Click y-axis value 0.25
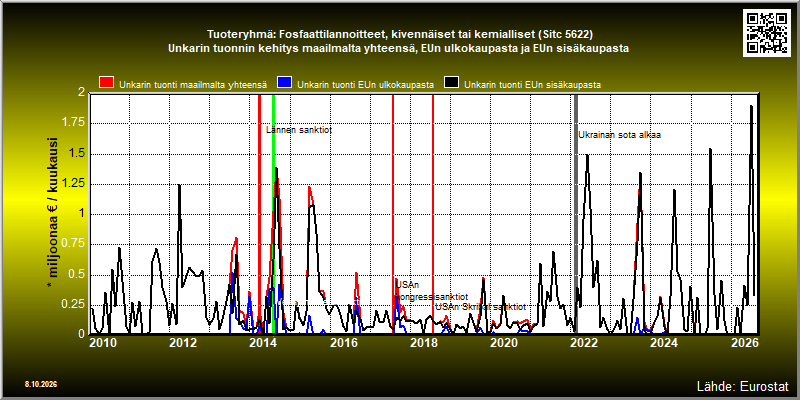The width and height of the screenshot is (800, 400). pyautogui.click(x=73, y=304)
